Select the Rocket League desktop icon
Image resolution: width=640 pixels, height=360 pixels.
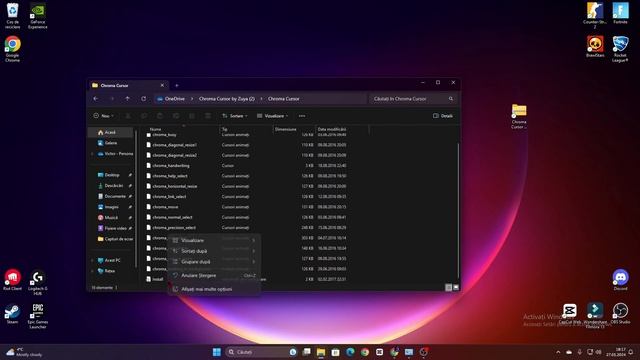(x=620, y=49)
